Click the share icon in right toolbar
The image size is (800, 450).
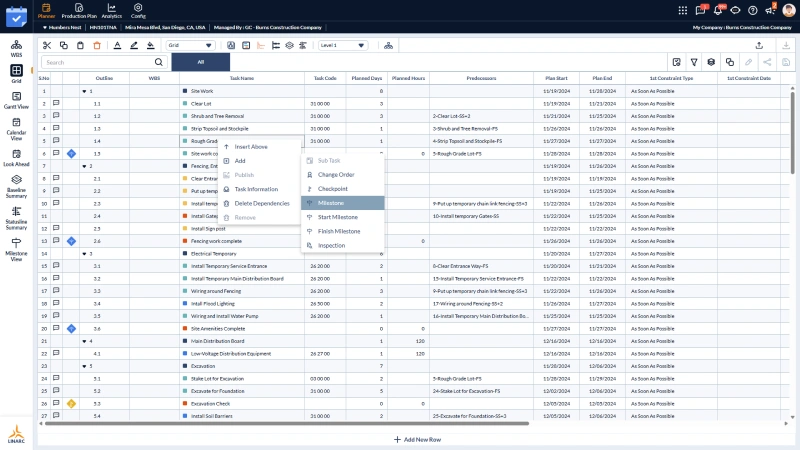tap(767, 62)
